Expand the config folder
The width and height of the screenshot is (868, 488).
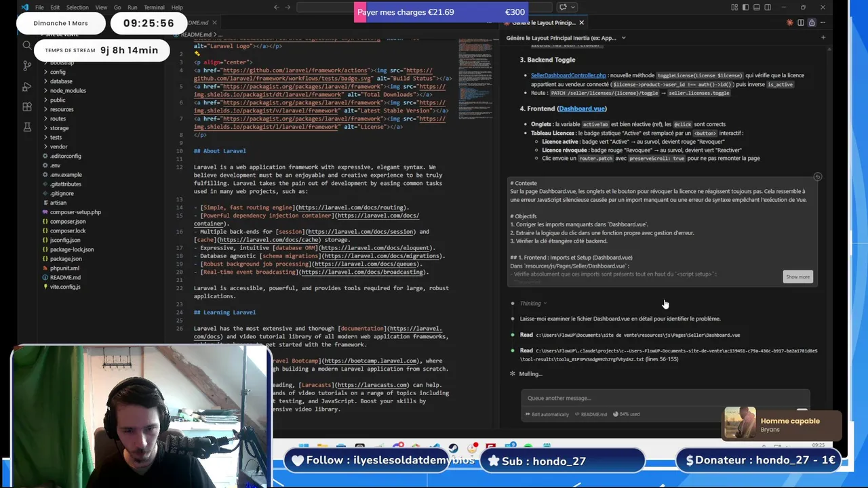tap(58, 72)
